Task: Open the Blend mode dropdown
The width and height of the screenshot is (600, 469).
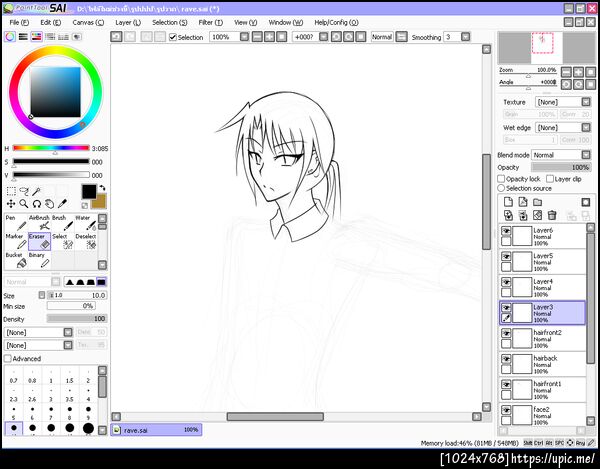Action: (x=561, y=155)
